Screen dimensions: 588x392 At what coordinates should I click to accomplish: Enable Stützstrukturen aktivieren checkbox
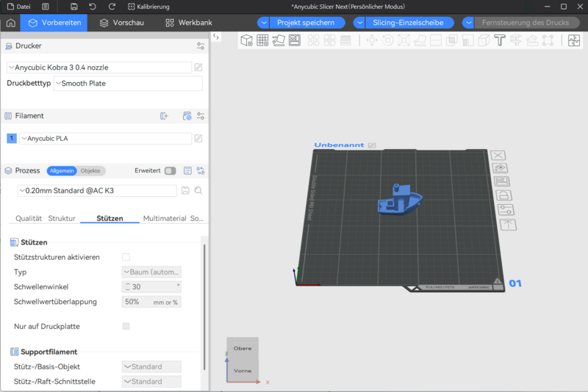tap(126, 257)
